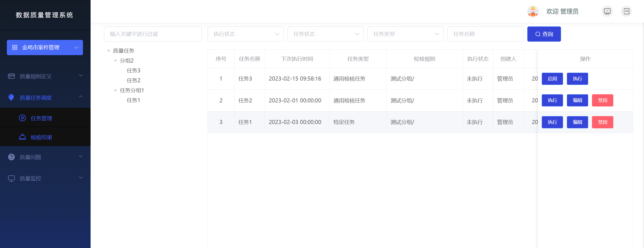Open the 检核结果 menu item

tap(41, 137)
